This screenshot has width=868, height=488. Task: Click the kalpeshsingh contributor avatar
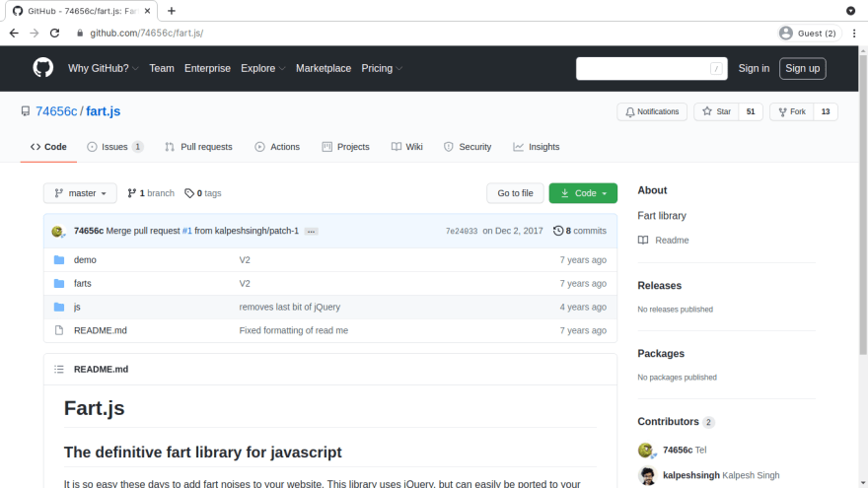click(647, 475)
